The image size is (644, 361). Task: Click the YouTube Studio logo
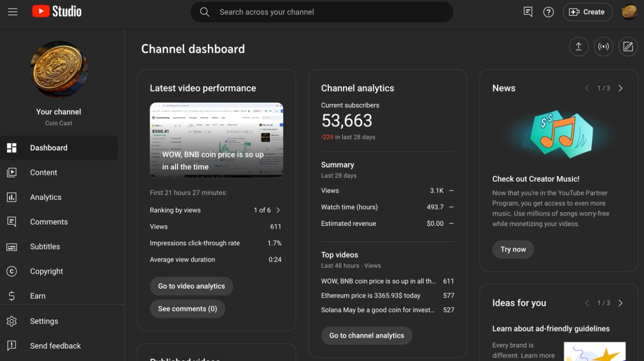tap(57, 11)
